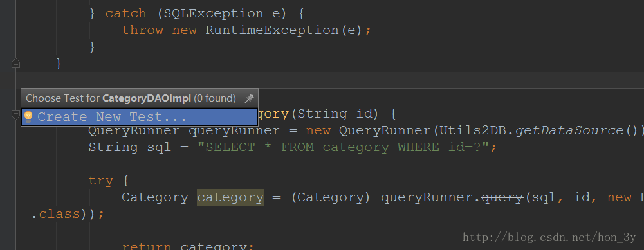This screenshot has width=644, height=250.
Task: Click the lightbulb icon beside Create New Test
Action: 28,117
